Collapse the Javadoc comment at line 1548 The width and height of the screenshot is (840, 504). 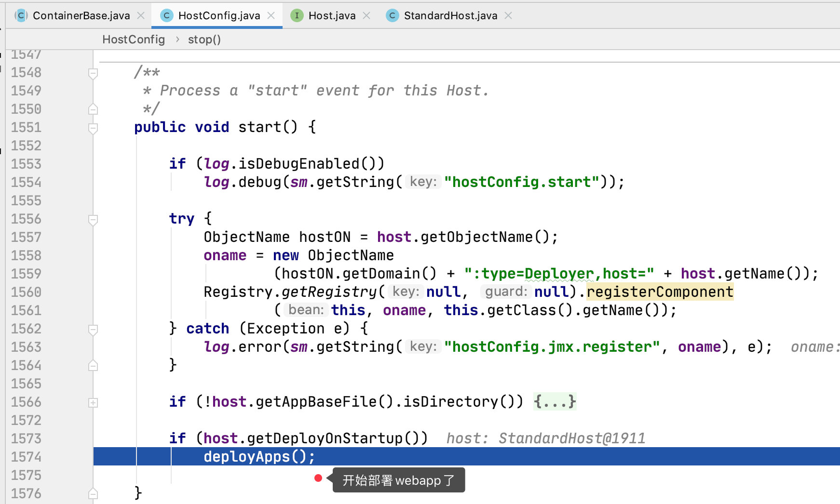pos(93,73)
